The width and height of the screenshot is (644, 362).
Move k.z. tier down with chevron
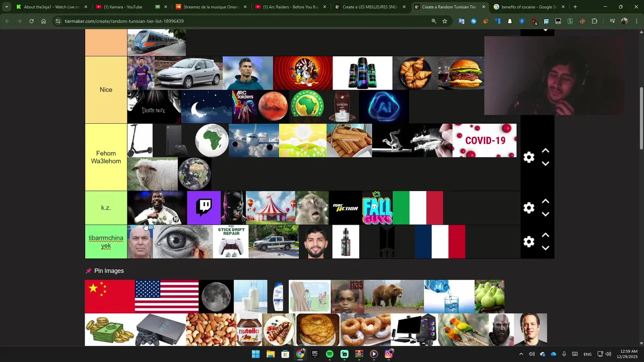tap(545, 214)
